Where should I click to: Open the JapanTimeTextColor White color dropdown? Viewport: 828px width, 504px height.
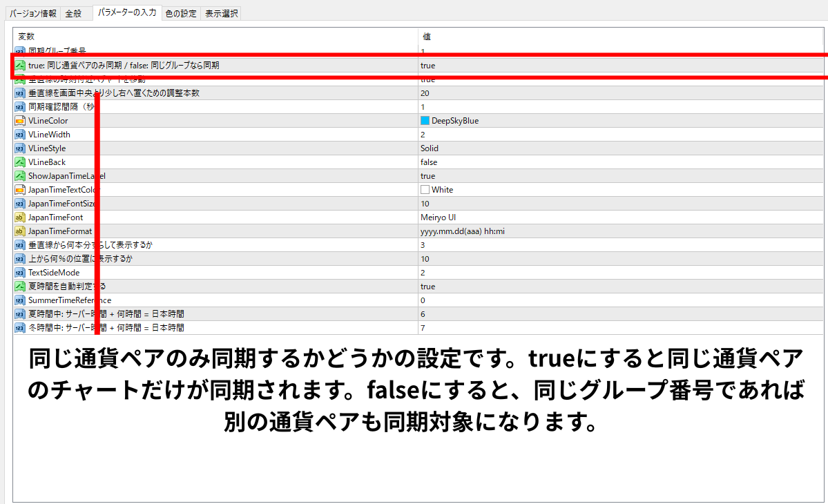point(442,190)
